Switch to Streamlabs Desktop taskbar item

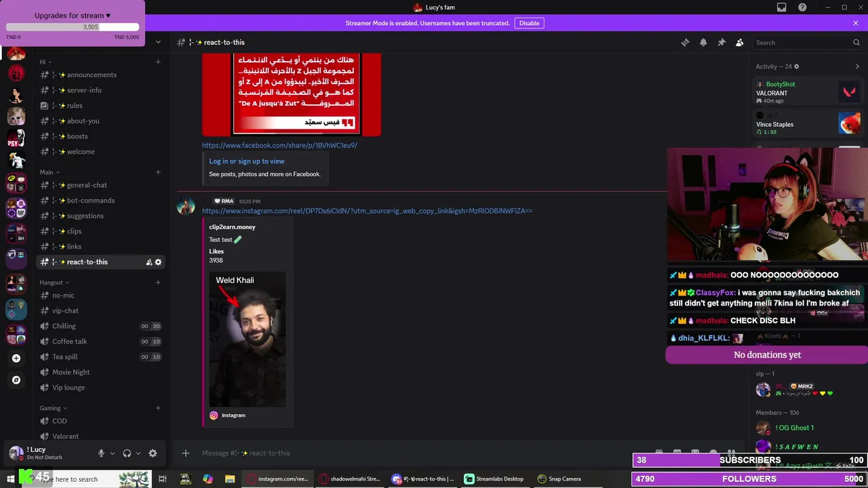click(494, 479)
